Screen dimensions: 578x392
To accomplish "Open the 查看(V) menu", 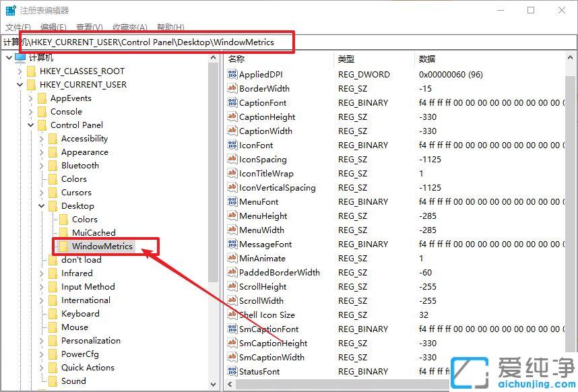I will click(90, 27).
